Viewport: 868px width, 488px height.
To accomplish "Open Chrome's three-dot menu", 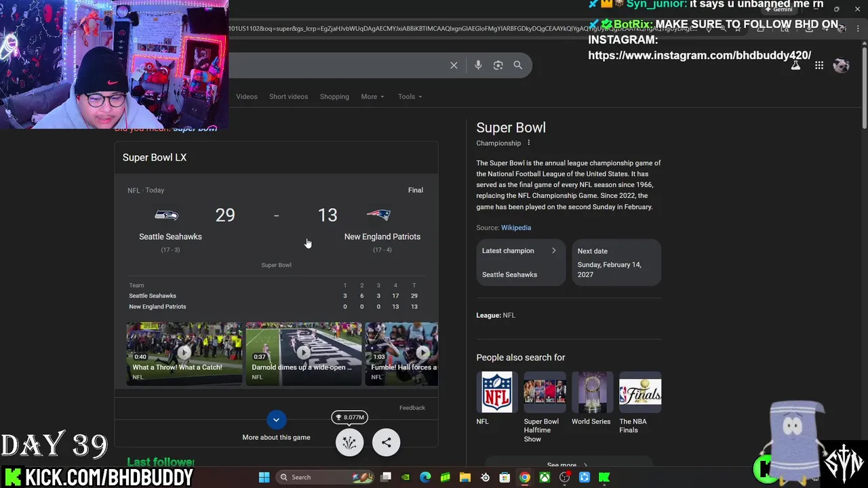I will (858, 28).
